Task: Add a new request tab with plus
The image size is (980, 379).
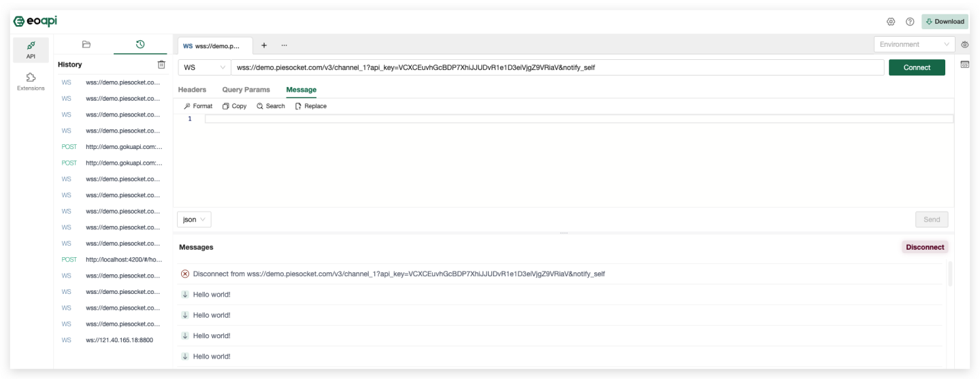Action: (264, 45)
